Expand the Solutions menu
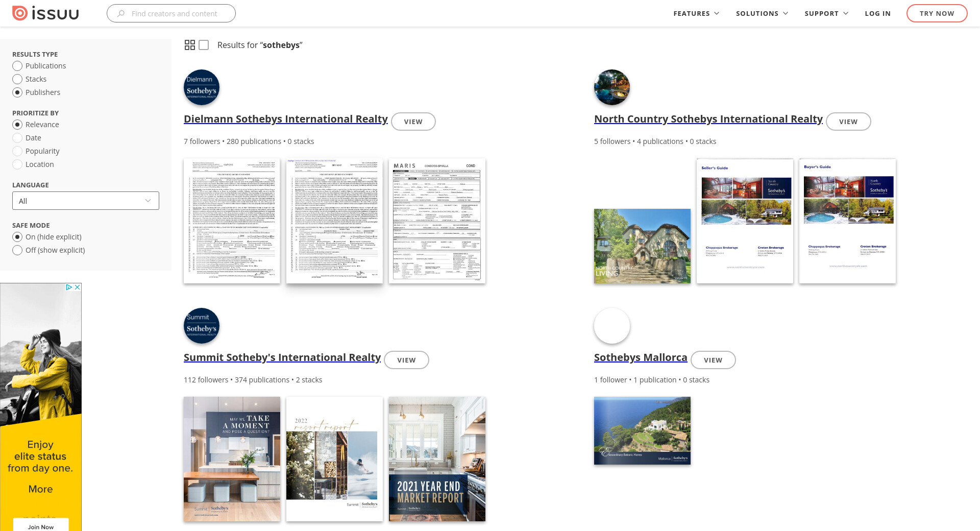The image size is (980, 531). pos(762,13)
